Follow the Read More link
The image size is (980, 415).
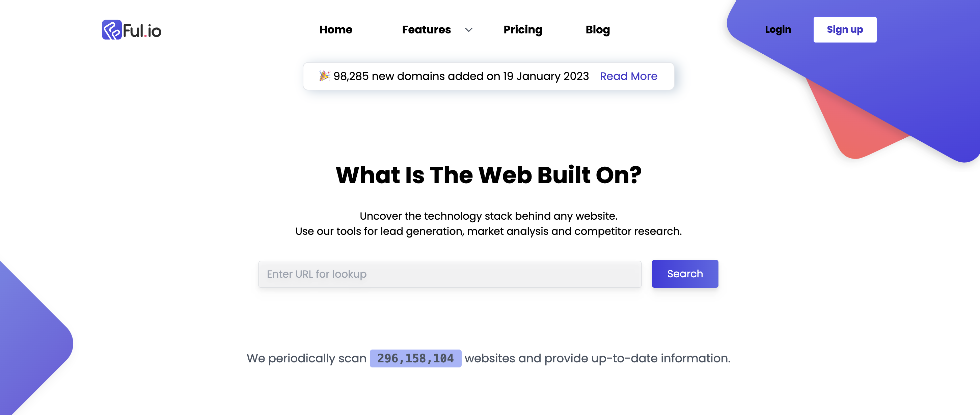(x=628, y=77)
